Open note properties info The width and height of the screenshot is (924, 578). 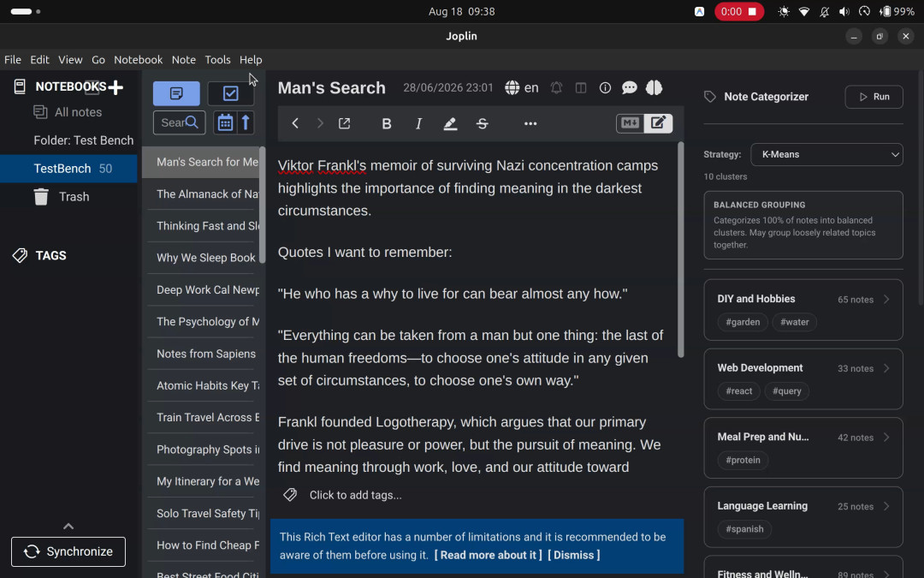point(605,88)
